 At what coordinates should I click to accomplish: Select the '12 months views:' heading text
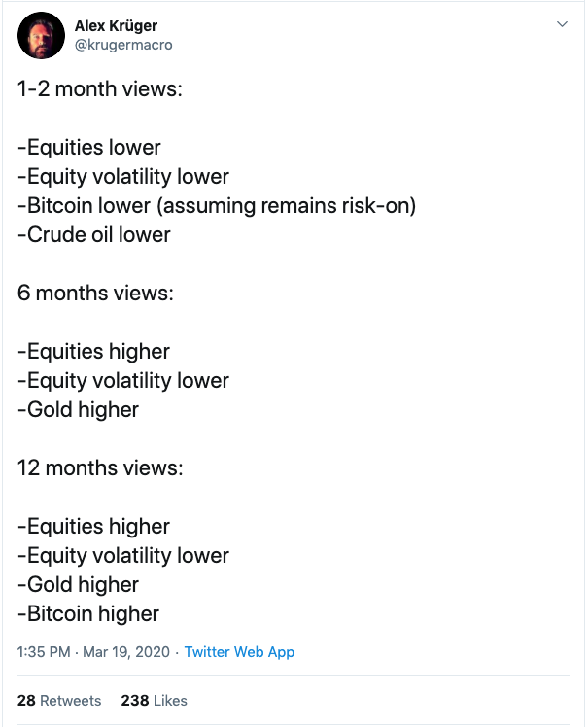tap(100, 467)
